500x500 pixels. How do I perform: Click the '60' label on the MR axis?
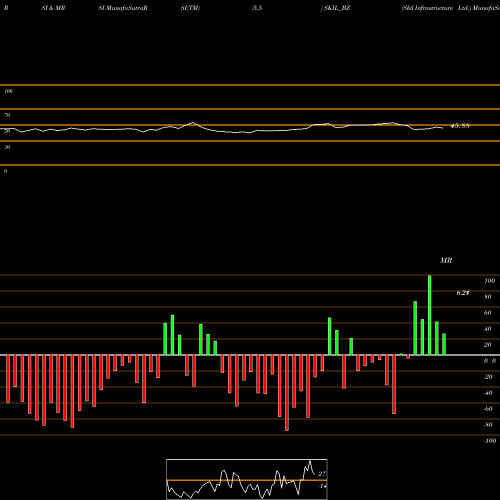click(488, 313)
